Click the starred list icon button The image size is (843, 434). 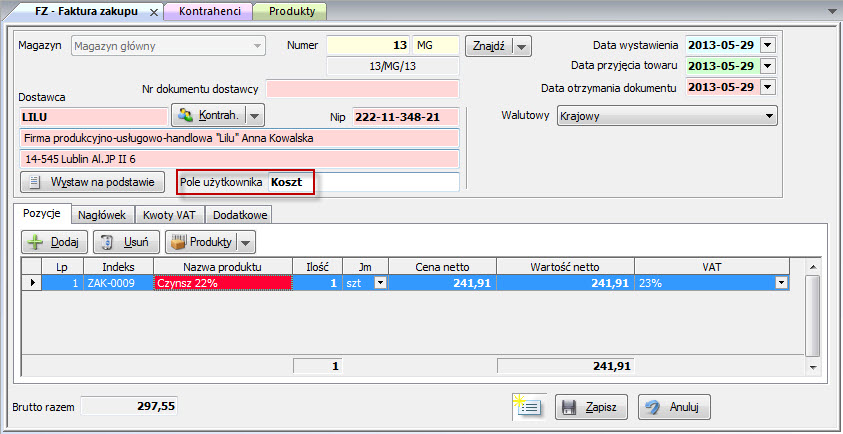point(528,407)
